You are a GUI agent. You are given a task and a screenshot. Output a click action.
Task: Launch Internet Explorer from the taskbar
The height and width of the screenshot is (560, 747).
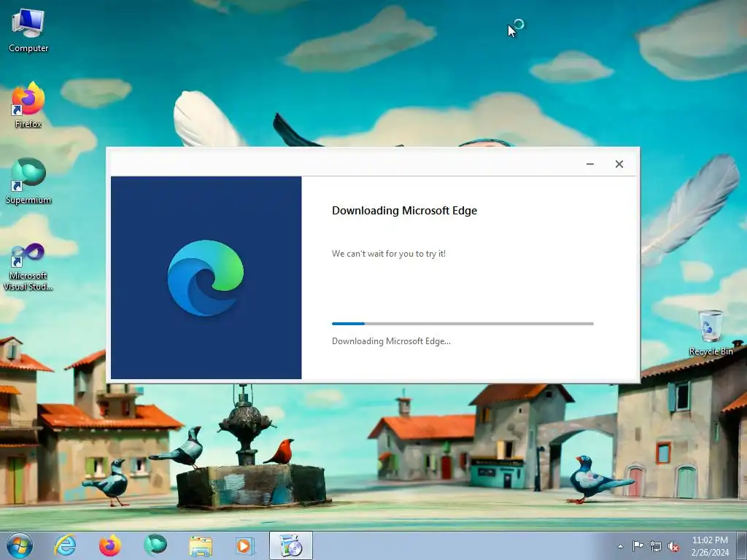pos(65,545)
